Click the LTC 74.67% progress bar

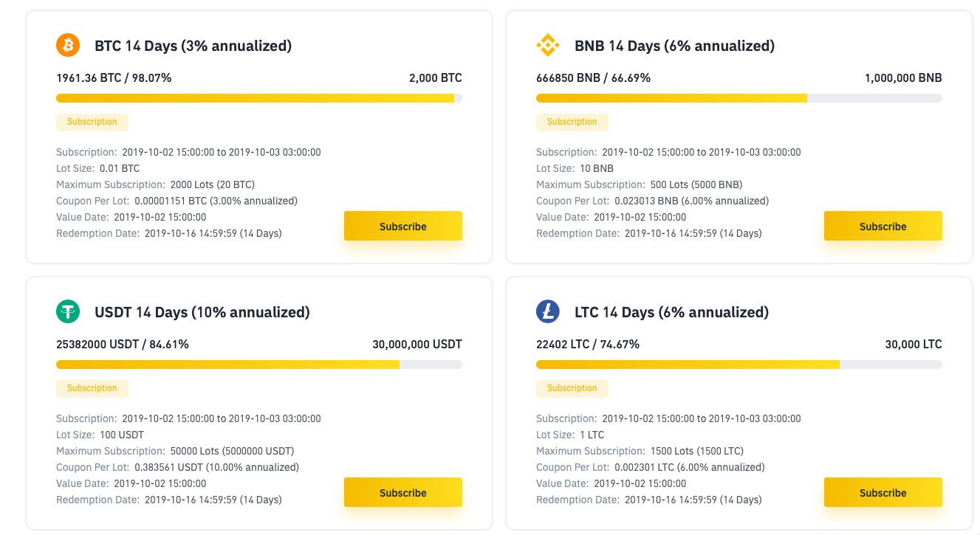click(x=739, y=365)
